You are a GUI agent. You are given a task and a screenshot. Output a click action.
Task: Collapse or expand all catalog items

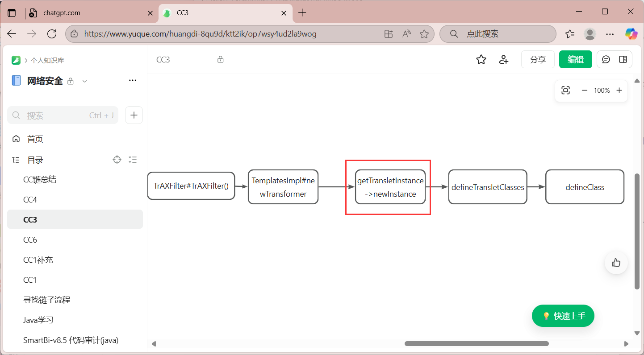[133, 160]
